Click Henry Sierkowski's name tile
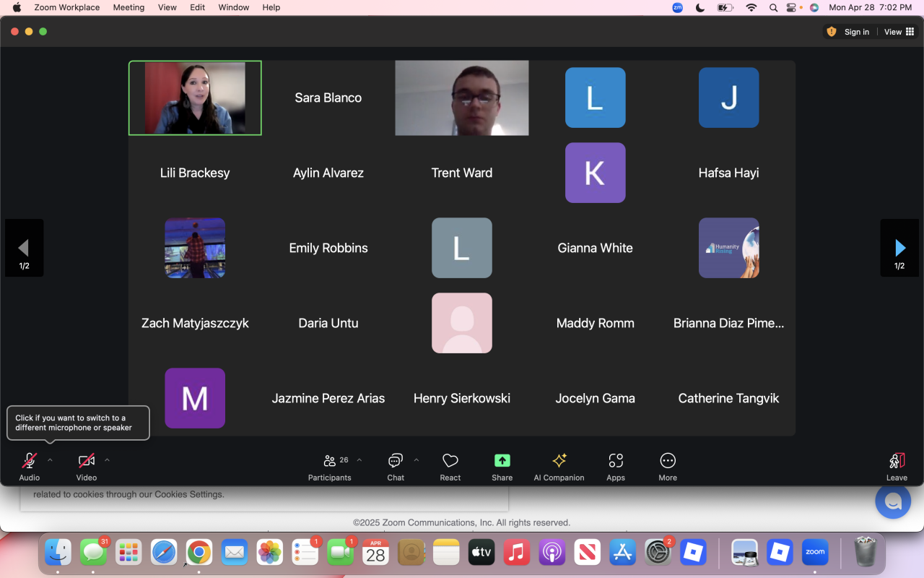 pyautogui.click(x=462, y=398)
